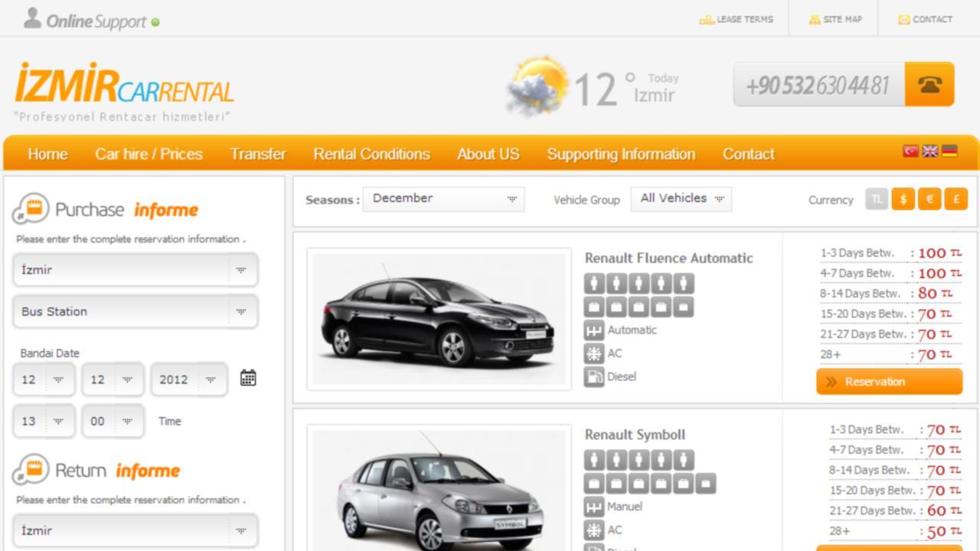Viewport: 980px width, 551px height.
Task: Open the Vehicle Group All Vehicles dropdown
Action: point(681,199)
